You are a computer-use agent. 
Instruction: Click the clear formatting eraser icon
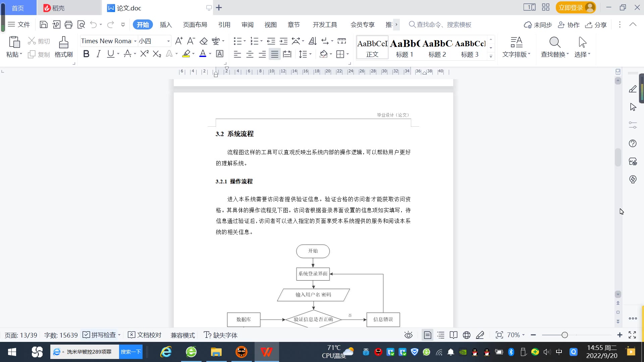204,41
